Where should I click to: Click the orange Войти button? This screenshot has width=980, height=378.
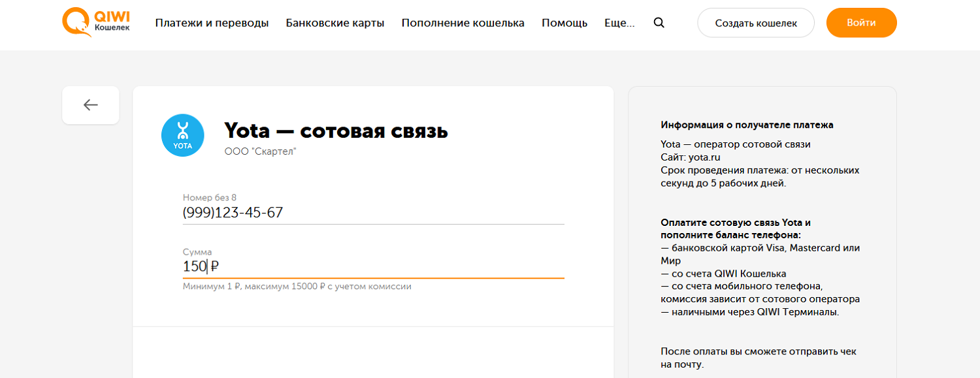point(861,23)
